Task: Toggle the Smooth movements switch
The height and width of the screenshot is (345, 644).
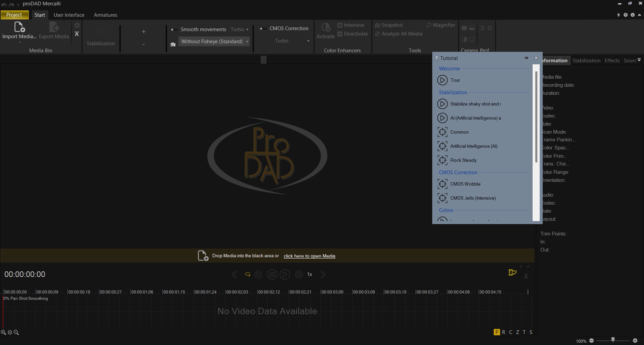Action: pyautogui.click(x=174, y=29)
